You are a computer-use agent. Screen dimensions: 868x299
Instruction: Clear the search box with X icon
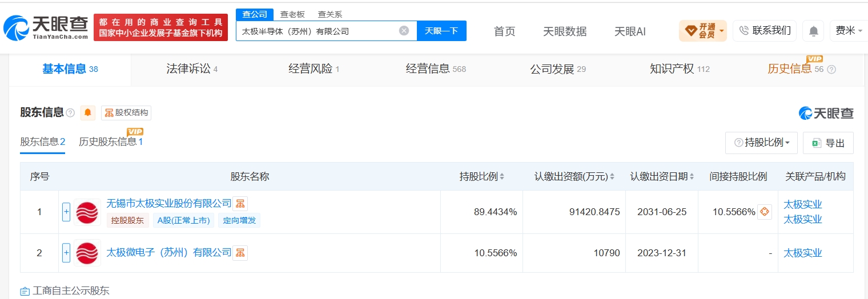click(x=404, y=31)
